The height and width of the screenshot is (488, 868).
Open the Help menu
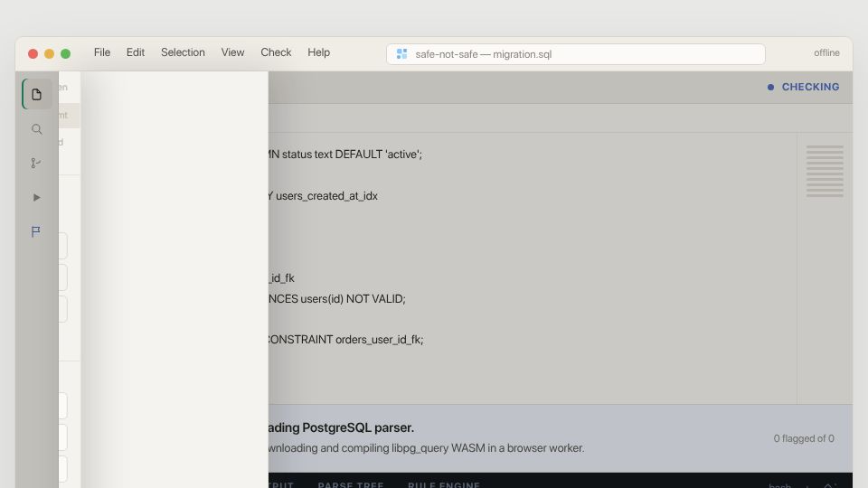[x=319, y=52]
